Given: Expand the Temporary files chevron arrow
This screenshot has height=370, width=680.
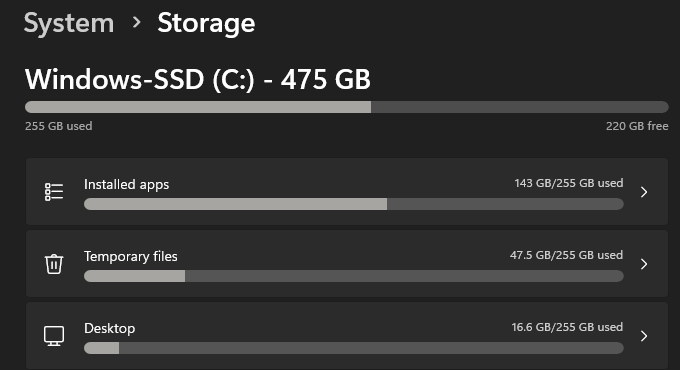Looking at the screenshot, I should (x=644, y=264).
